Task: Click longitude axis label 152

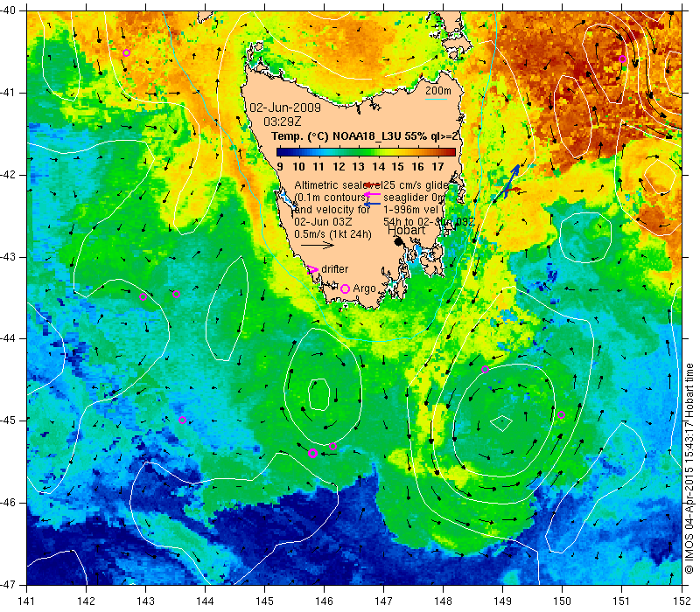Action: click(682, 602)
